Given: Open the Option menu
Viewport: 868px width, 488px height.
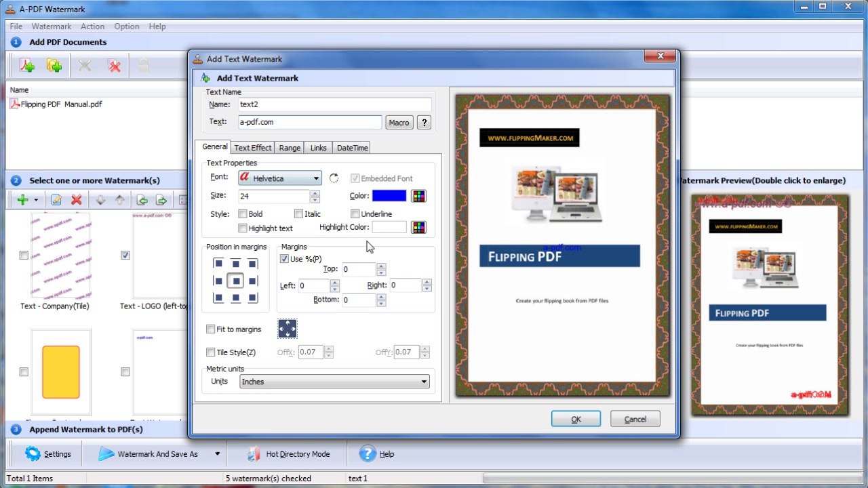Looking at the screenshot, I should click(127, 26).
